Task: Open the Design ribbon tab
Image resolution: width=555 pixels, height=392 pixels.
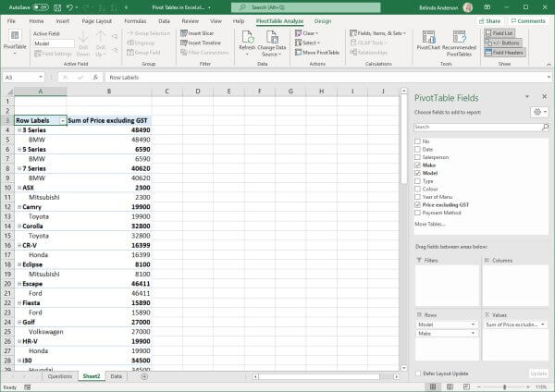Action: pos(323,21)
